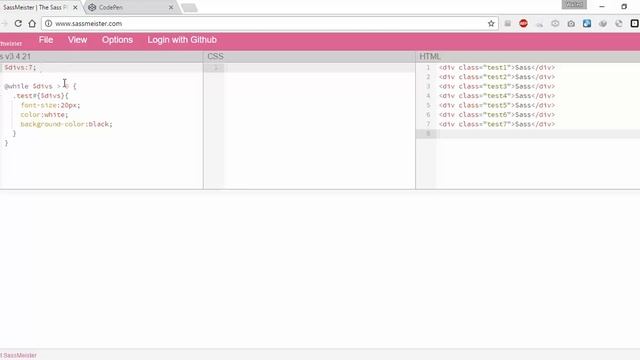
Task: Click Login with Github
Action: pos(182,40)
